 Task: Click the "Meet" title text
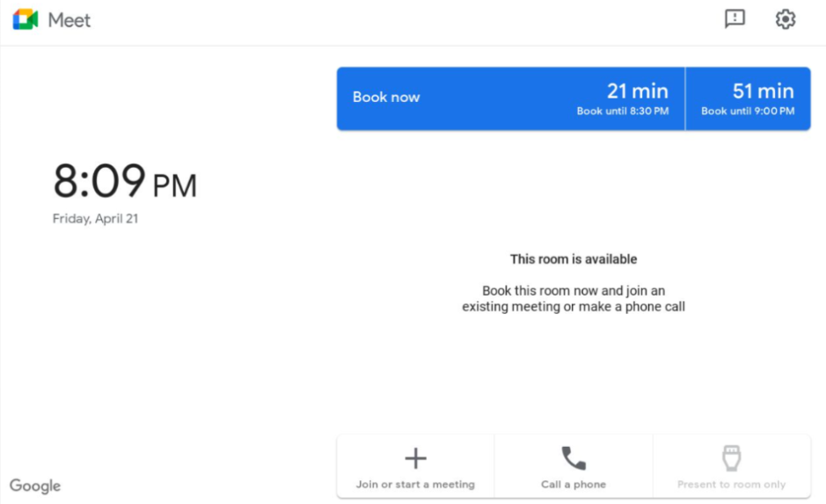pos(69,19)
